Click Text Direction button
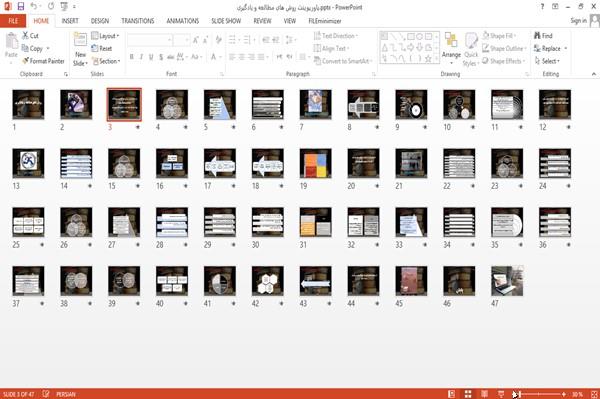Image resolution: width=600 pixels, height=399 pixels. [336, 36]
